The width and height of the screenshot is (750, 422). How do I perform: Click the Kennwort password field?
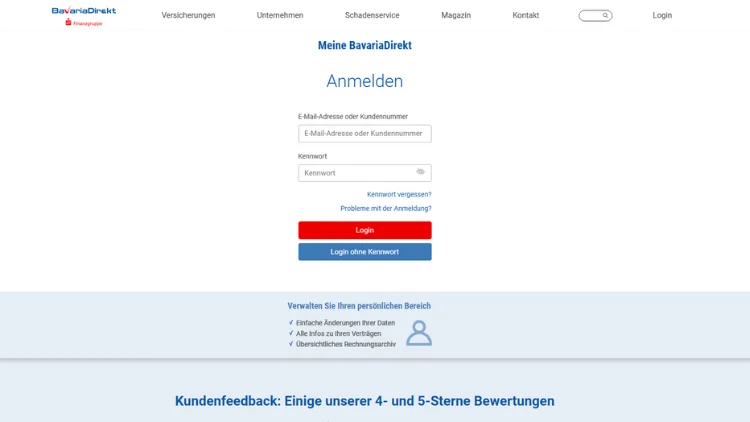coord(364,173)
